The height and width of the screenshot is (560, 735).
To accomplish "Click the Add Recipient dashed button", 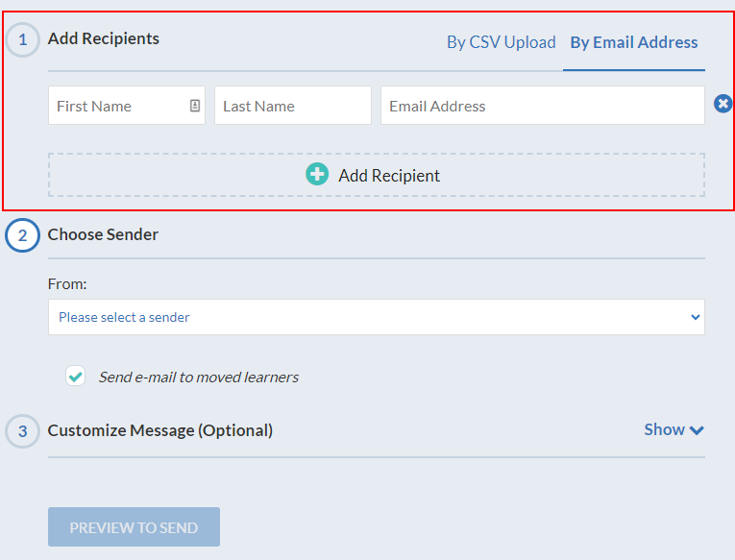I will tap(377, 175).
